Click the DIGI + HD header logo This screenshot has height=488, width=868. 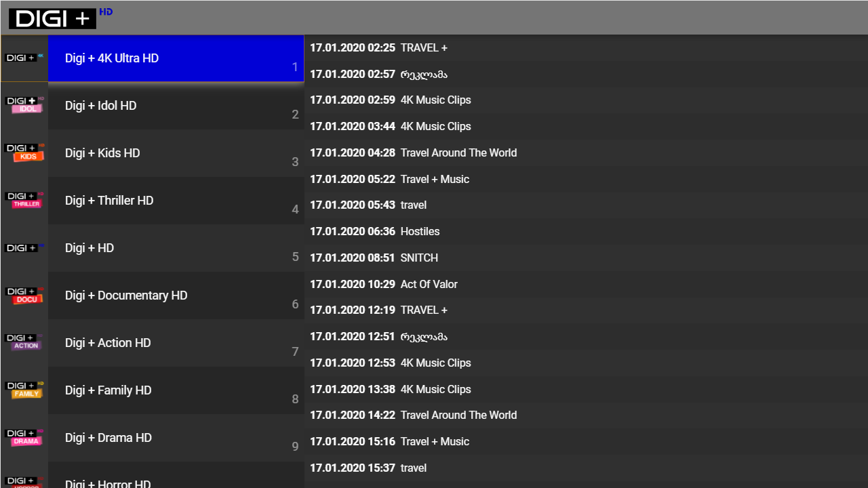[x=61, y=18]
